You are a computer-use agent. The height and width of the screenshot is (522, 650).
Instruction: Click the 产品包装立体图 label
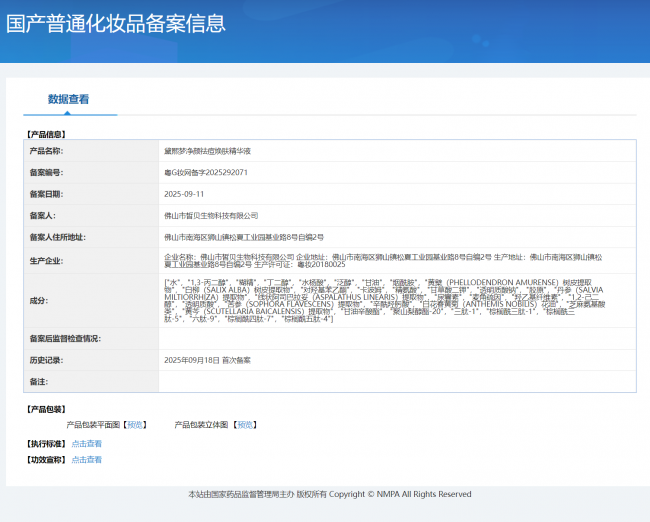click(201, 425)
